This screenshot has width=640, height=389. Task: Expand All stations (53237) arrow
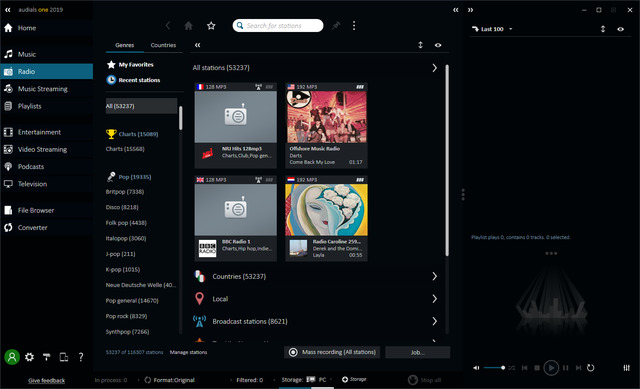click(435, 68)
